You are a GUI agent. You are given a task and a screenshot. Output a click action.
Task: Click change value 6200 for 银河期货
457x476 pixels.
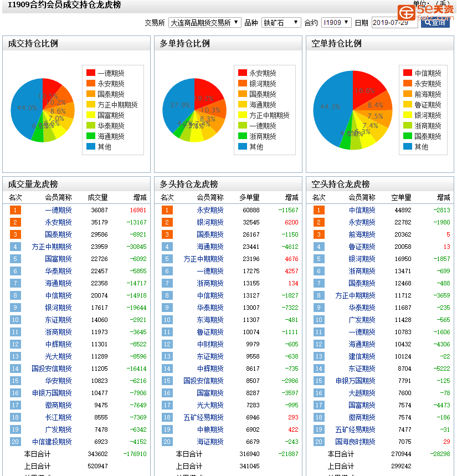pyautogui.click(x=291, y=222)
